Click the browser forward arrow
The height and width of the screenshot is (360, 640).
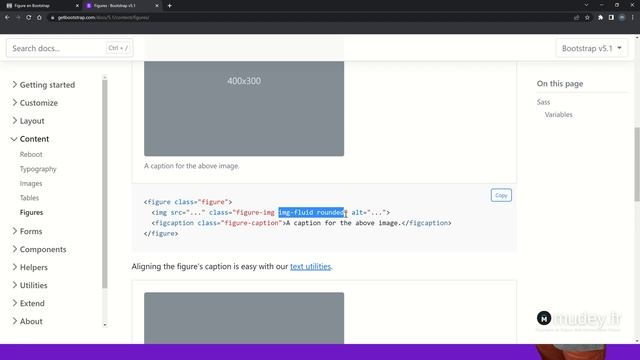[x=18, y=18]
